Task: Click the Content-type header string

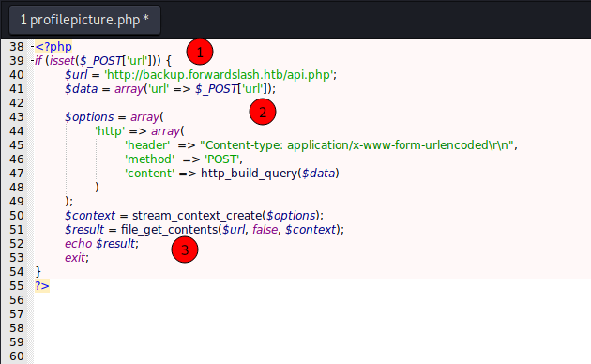Action: [x=357, y=145]
